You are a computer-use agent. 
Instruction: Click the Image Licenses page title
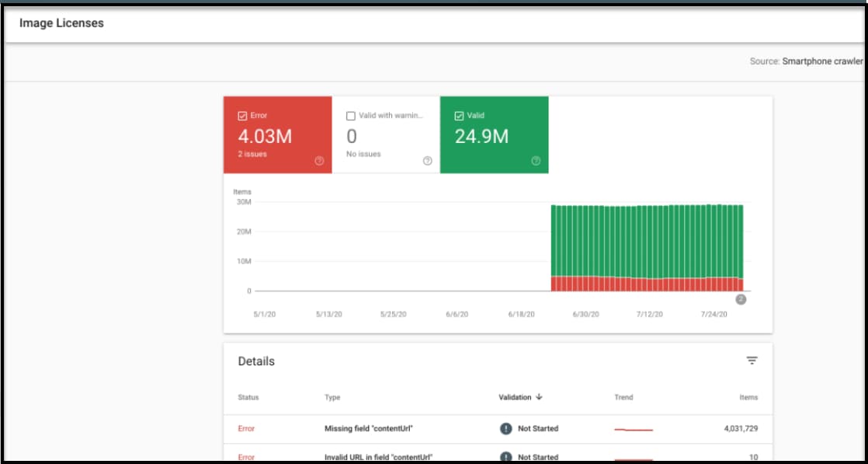pos(61,23)
